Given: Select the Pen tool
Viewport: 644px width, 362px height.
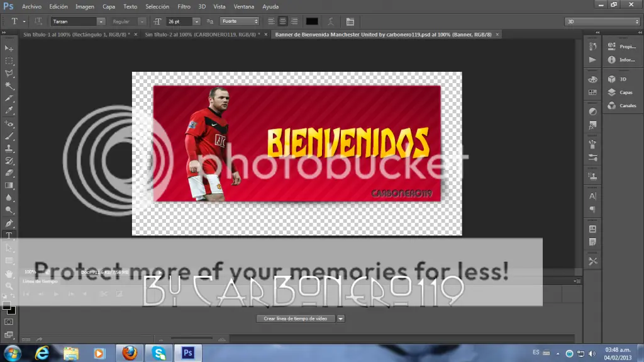Looking at the screenshot, I should tap(9, 223).
